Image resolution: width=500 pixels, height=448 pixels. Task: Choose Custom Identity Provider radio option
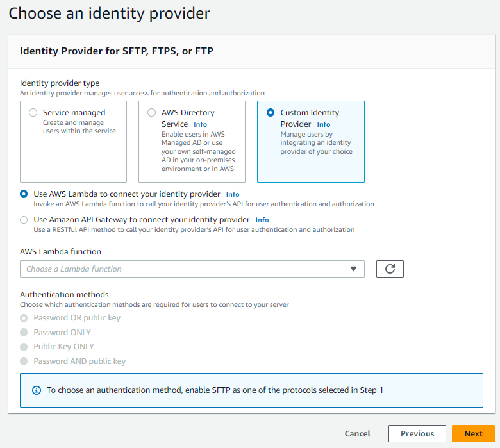[271, 113]
